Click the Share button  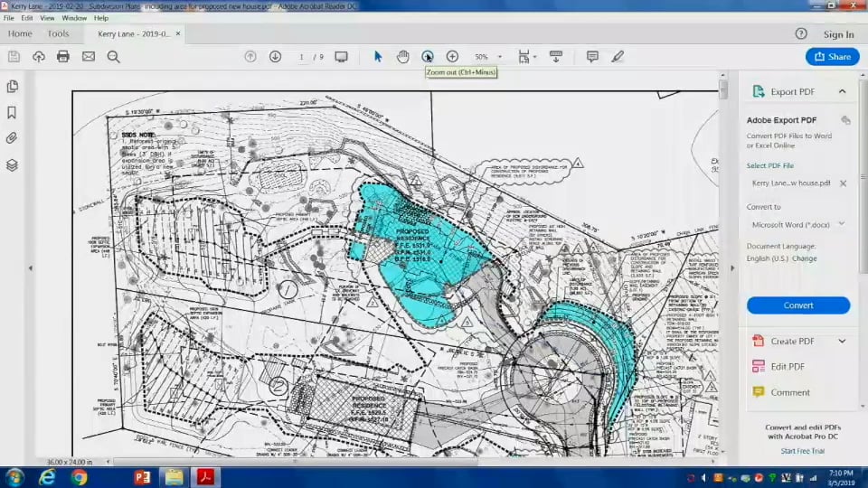832,56
